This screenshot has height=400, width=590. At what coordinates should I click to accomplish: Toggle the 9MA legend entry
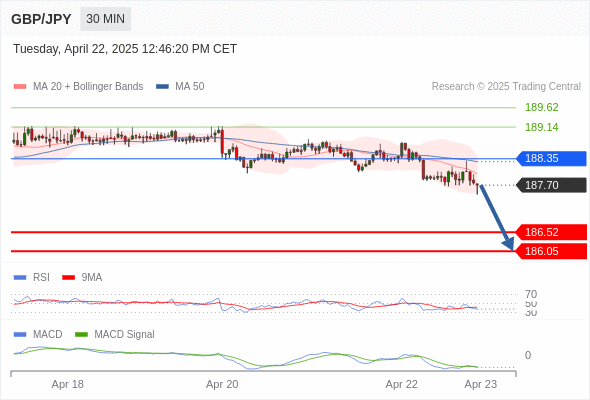[82, 277]
